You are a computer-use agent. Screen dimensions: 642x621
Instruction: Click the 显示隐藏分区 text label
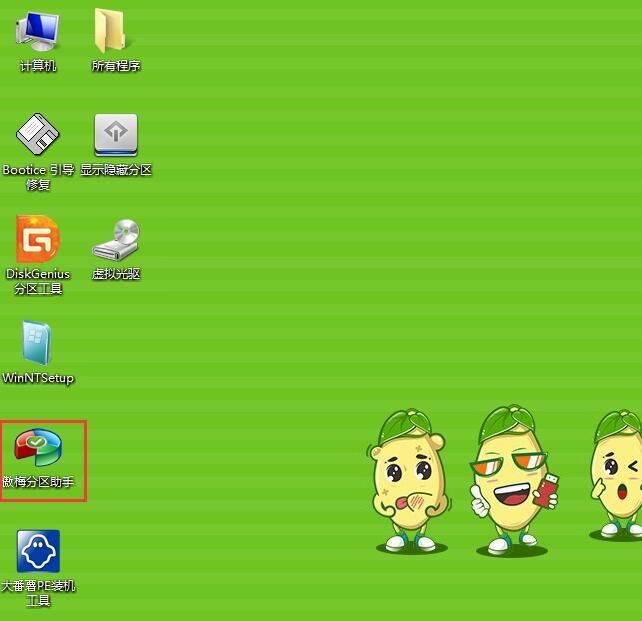(116, 170)
